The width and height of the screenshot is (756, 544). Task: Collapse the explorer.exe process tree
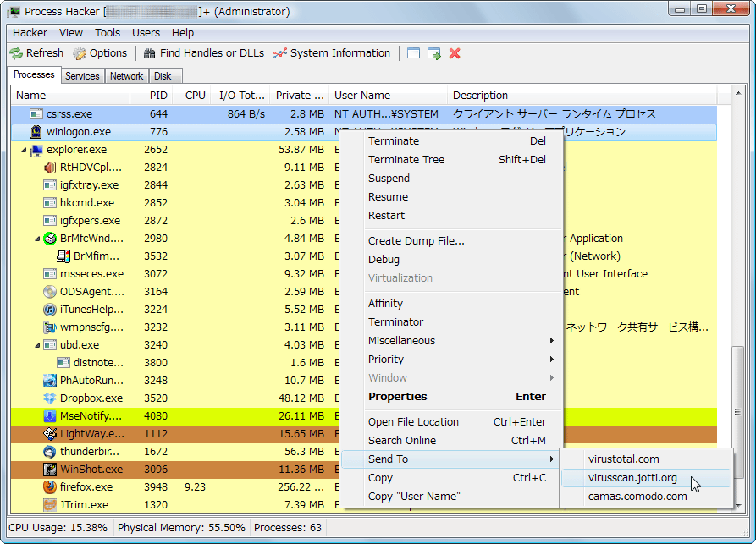[x=24, y=150]
